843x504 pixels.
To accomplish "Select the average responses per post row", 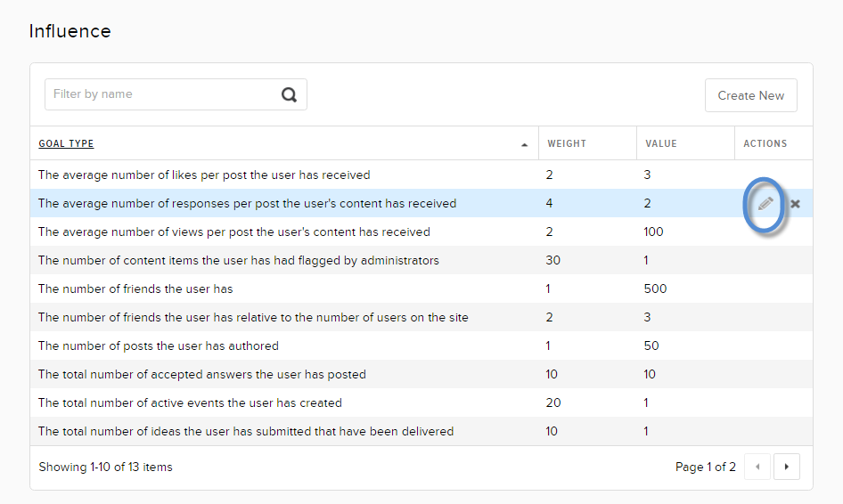I will point(247,203).
